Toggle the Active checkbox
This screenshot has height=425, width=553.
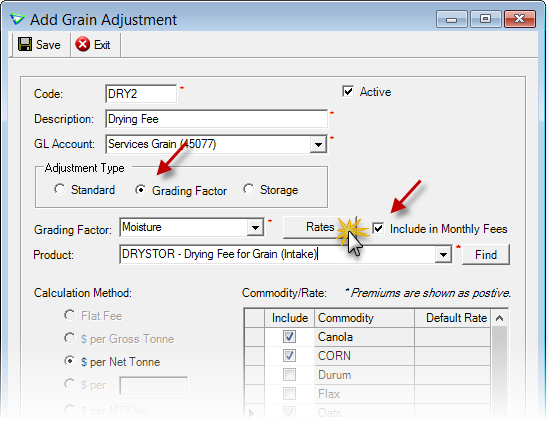click(348, 92)
